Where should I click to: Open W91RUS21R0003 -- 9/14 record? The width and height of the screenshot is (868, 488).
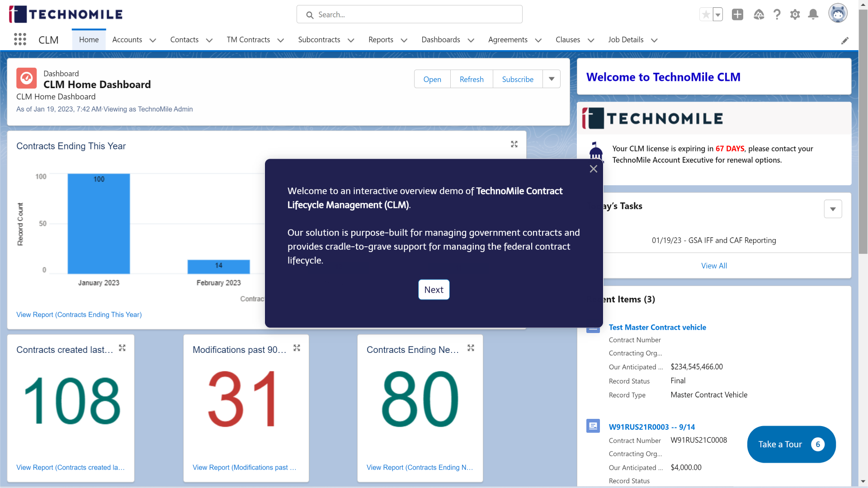point(652,427)
